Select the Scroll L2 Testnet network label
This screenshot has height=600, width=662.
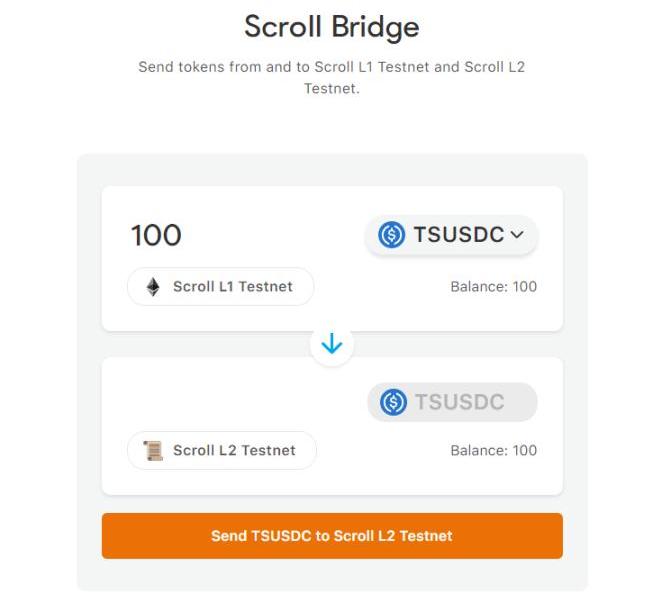tap(234, 451)
